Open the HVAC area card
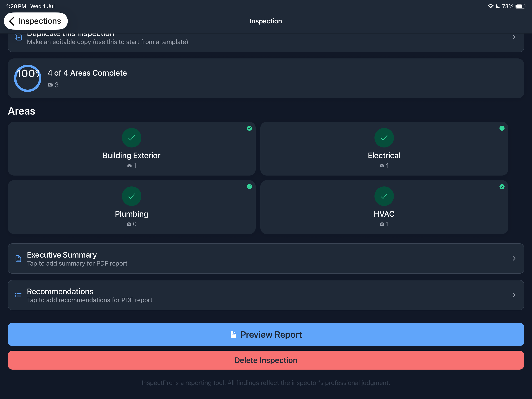 coord(384,207)
